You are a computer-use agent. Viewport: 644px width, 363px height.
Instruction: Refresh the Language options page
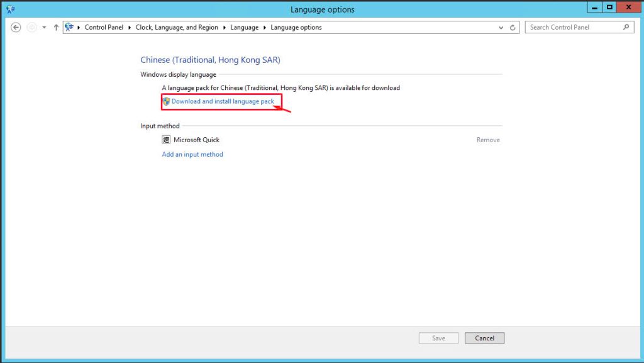click(x=513, y=28)
